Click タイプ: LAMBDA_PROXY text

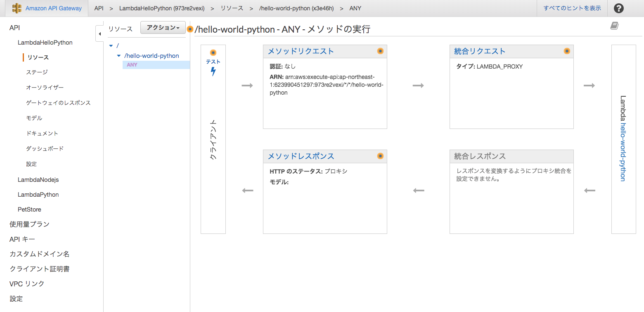[489, 66]
